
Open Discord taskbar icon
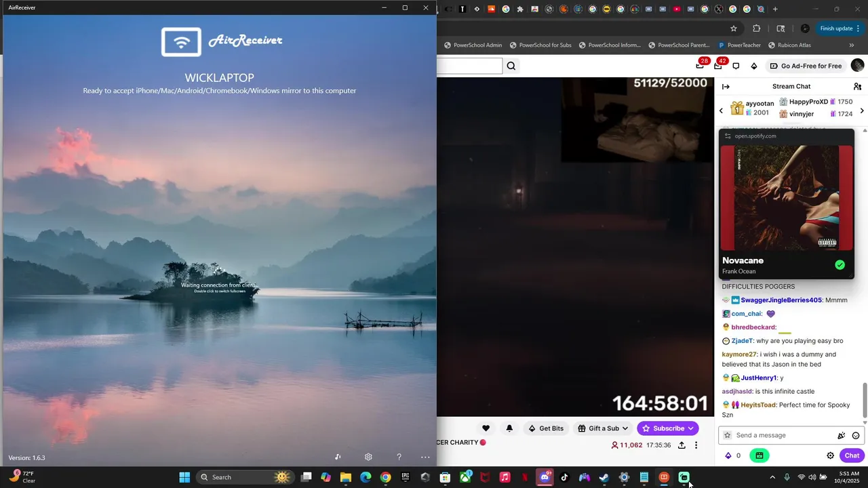[545, 477]
